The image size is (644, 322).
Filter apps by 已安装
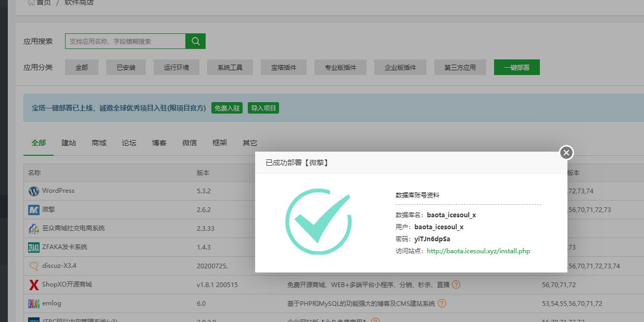coord(126,67)
